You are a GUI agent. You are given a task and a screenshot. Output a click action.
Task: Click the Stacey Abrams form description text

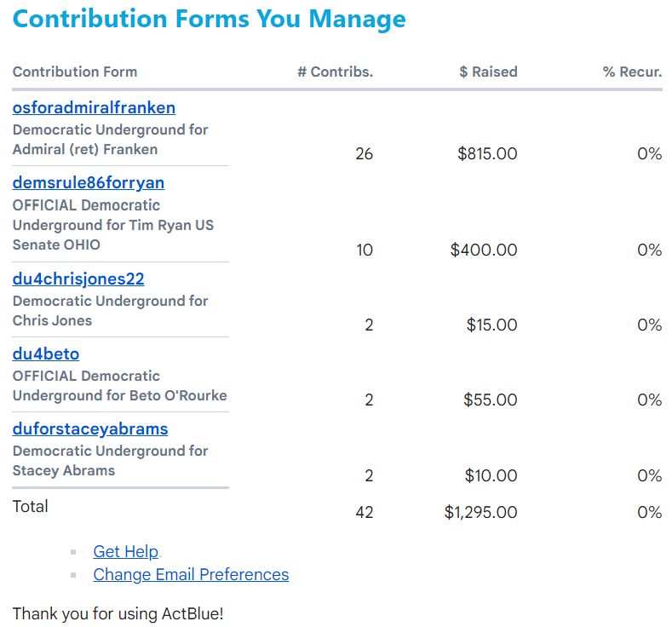click(x=110, y=461)
